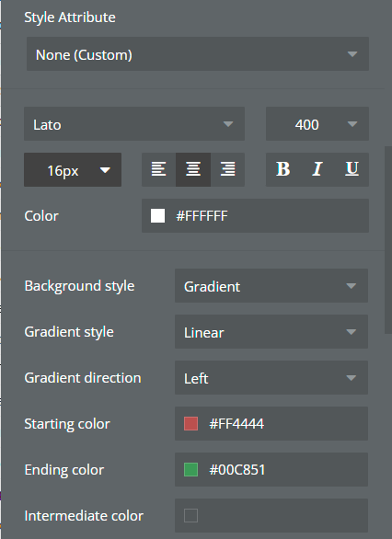Open Gradient direction Left dropdown
Screen dimensions: 392x539
(x=271, y=378)
